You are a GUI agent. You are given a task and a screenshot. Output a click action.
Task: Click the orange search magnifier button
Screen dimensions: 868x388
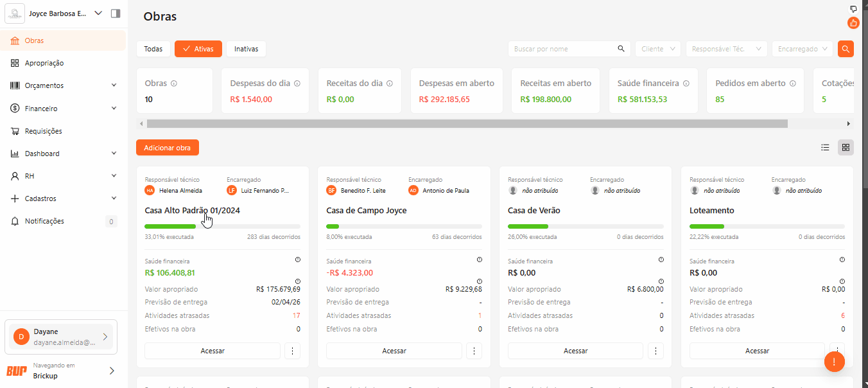[846, 49]
